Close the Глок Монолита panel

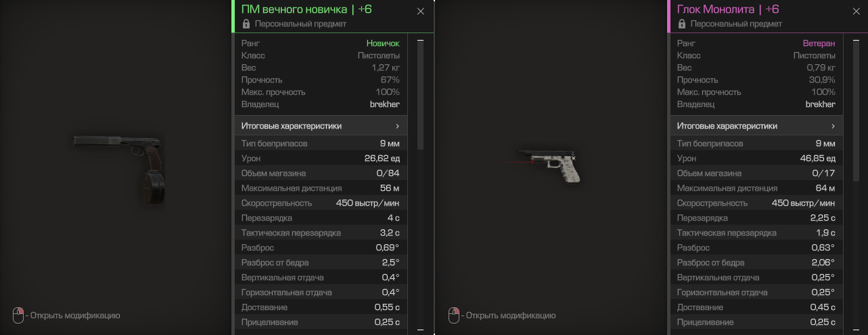tap(856, 12)
